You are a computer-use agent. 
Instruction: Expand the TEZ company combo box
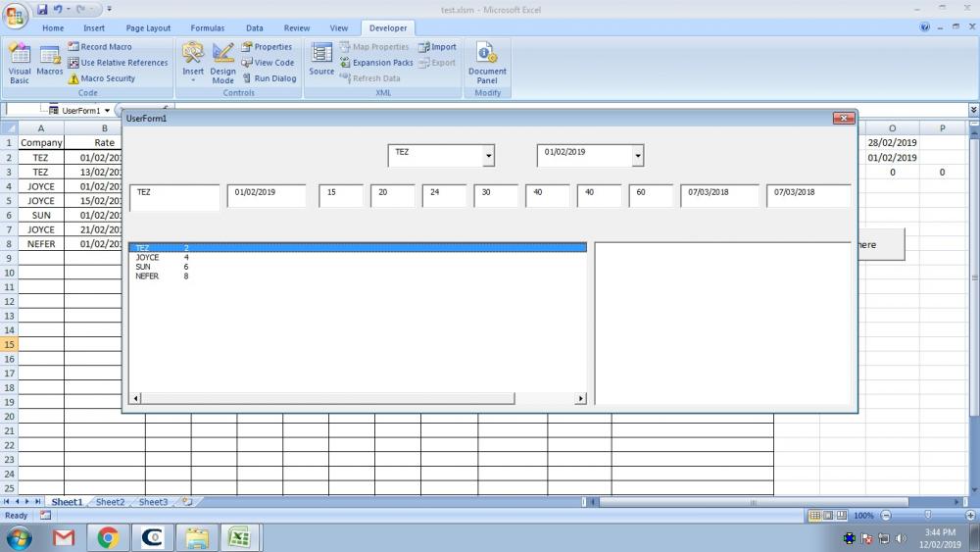[489, 157]
